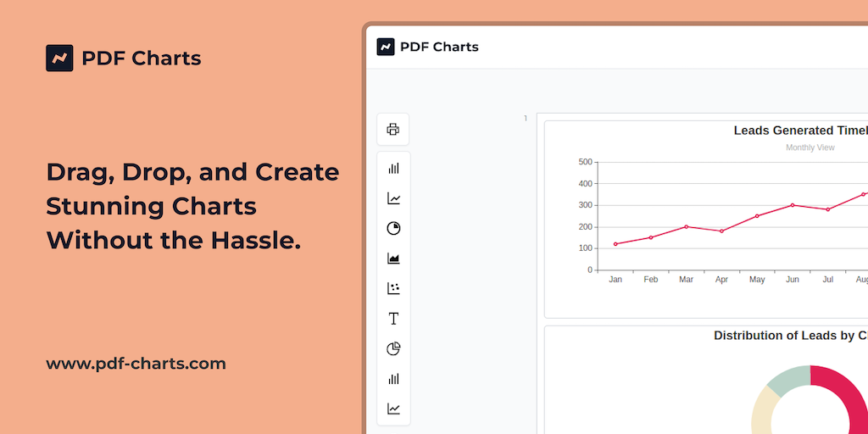868x434 pixels.
Task: Select the first bar chart tool
Action: [x=393, y=169]
